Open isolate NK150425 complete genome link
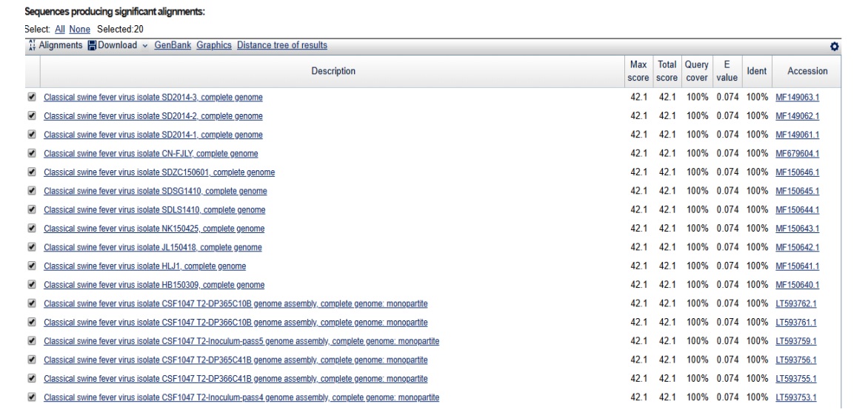 [x=154, y=229]
